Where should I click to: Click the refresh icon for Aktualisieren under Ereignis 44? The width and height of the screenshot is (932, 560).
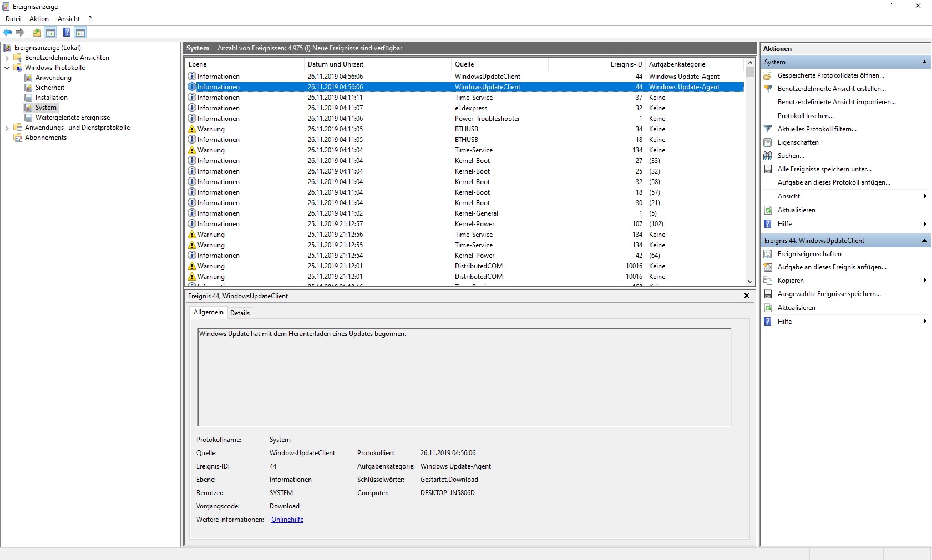[768, 308]
